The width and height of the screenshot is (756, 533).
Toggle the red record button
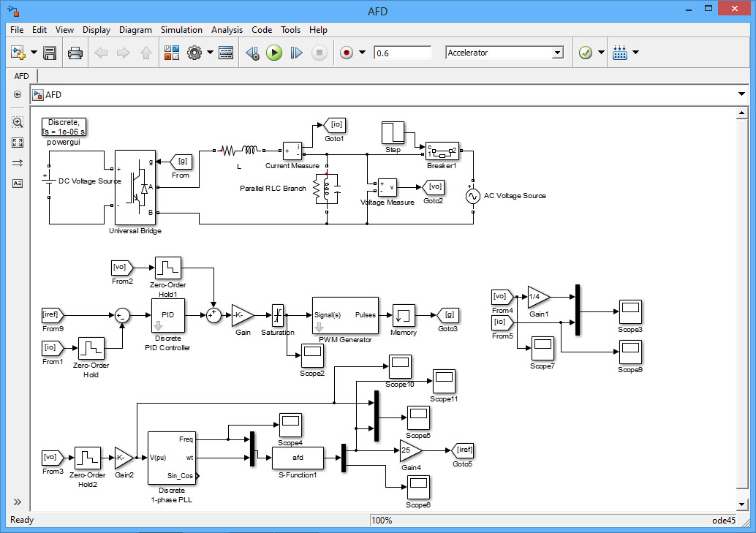(347, 53)
